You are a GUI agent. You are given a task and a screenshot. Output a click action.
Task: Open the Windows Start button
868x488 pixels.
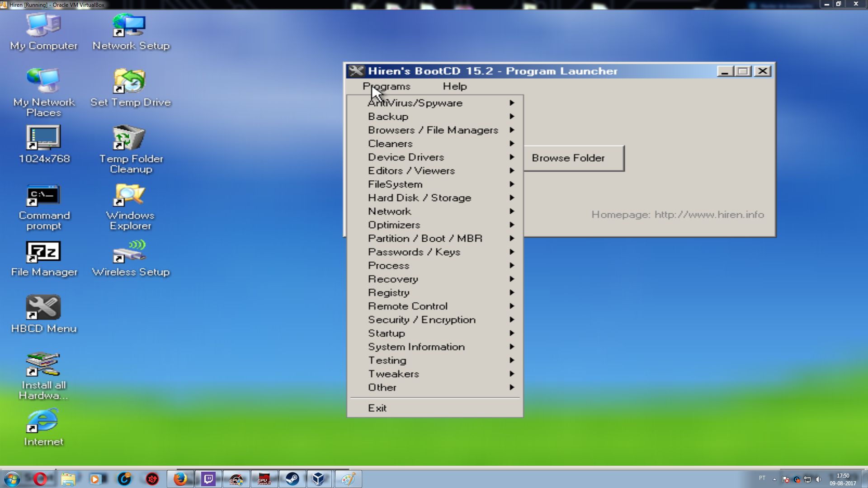click(12, 479)
